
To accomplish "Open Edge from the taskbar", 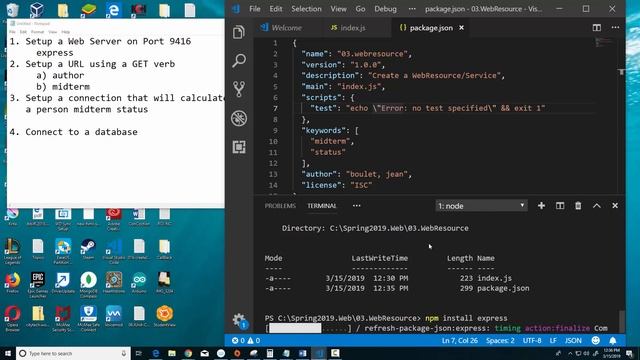I will tap(156, 353).
